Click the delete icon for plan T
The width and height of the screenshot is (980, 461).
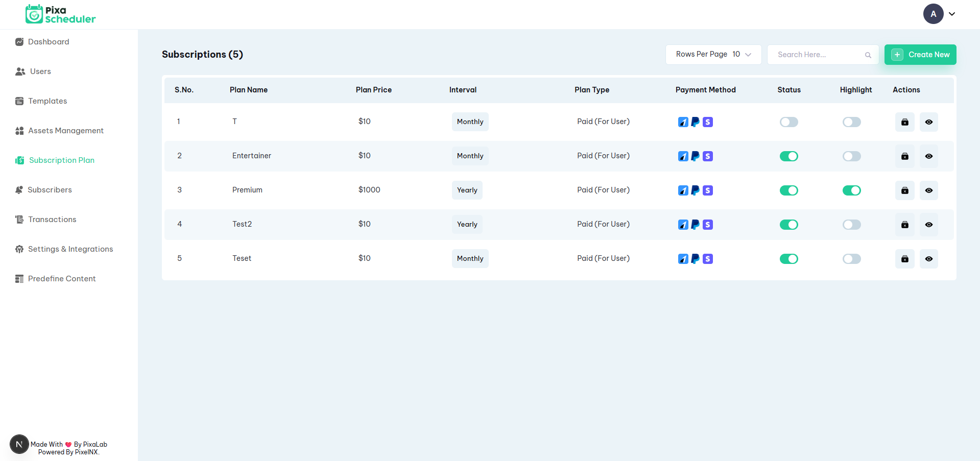point(904,122)
